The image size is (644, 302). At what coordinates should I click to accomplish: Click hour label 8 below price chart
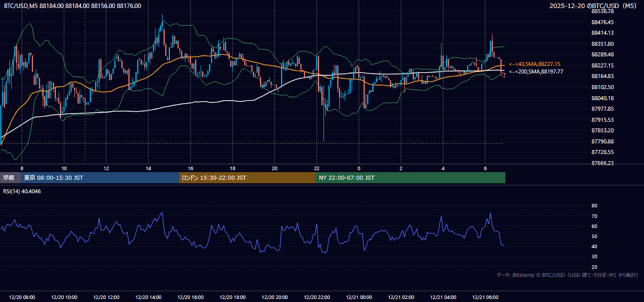22,168
